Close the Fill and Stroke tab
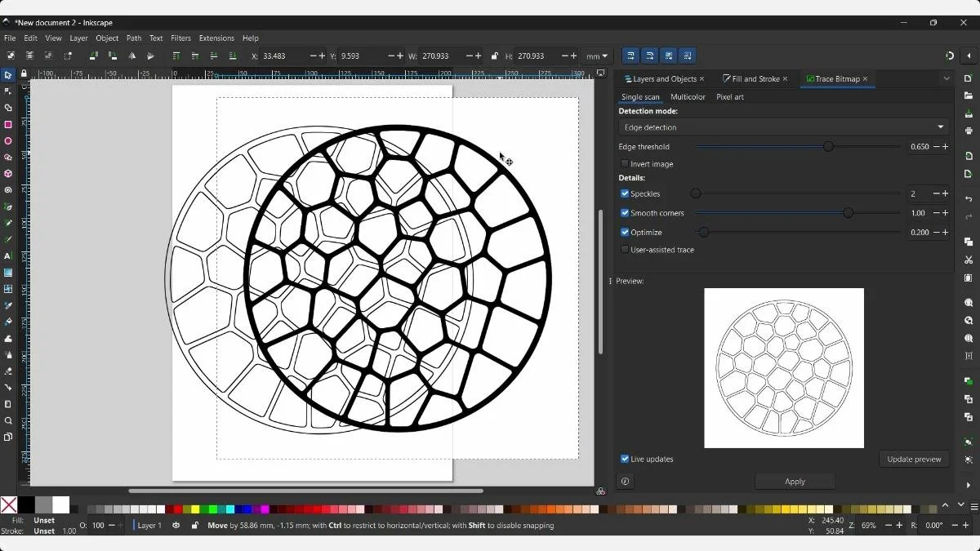The image size is (980, 551). [x=786, y=79]
